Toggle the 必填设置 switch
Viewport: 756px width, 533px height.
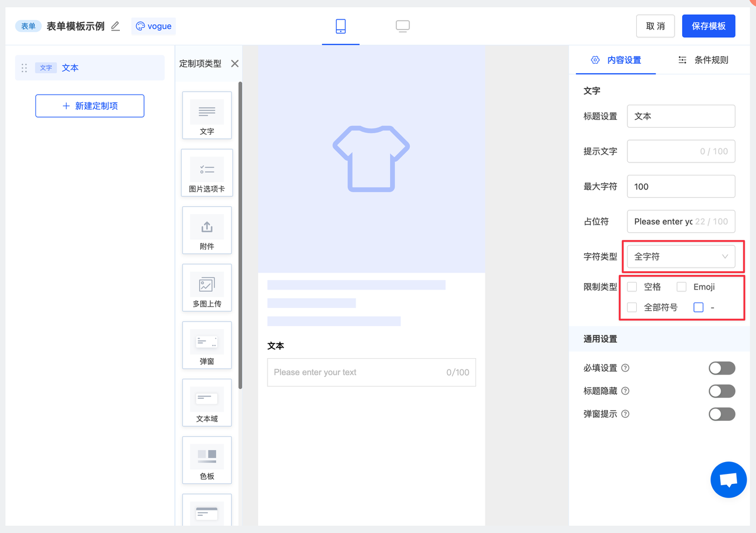point(722,368)
